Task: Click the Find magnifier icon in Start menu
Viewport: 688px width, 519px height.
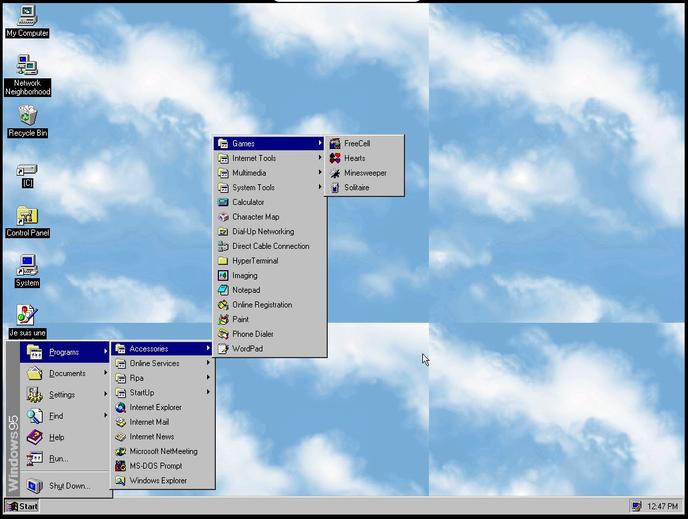Action: point(34,415)
